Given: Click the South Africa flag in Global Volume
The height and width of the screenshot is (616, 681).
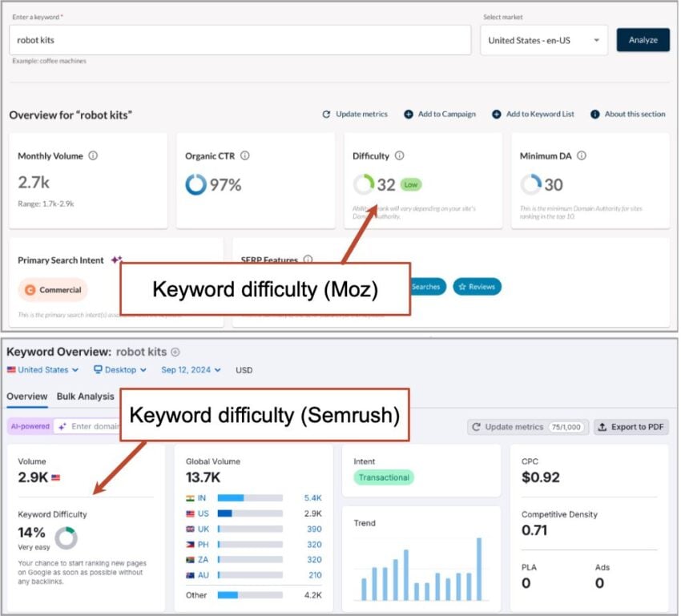Looking at the screenshot, I should [x=190, y=560].
